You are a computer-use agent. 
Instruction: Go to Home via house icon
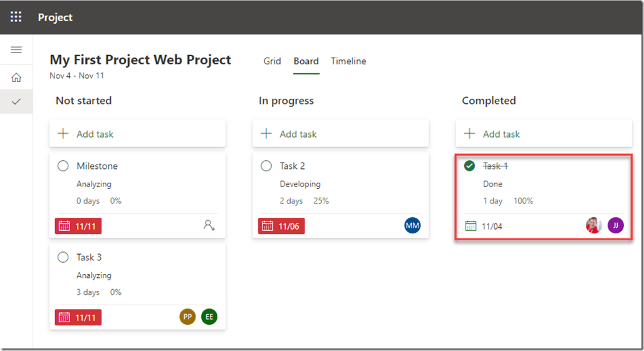16,78
